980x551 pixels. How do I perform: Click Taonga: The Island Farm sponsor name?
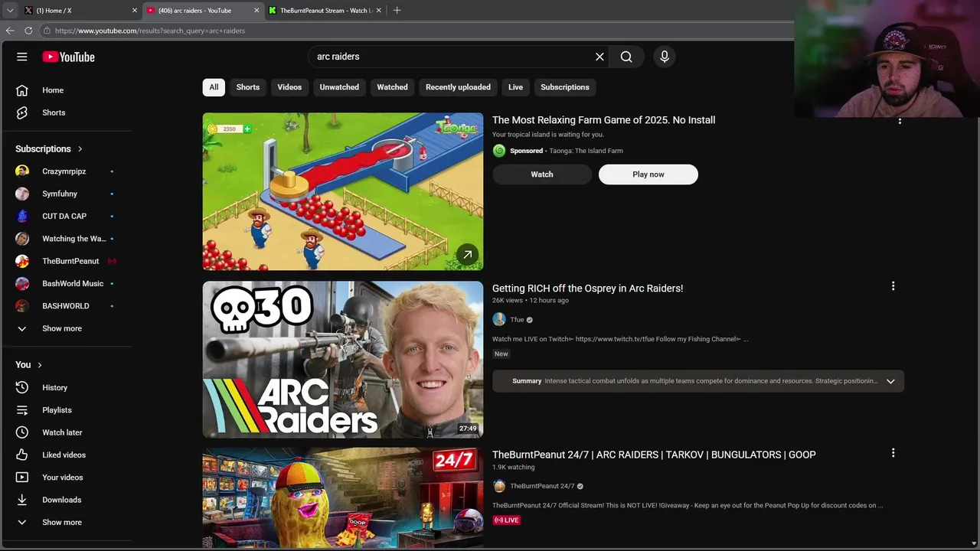[x=586, y=151]
